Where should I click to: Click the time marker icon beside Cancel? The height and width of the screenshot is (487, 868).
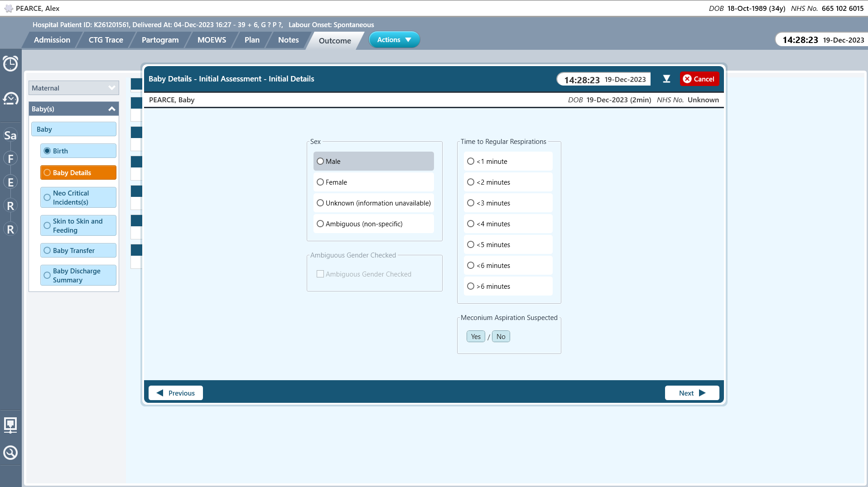coord(666,79)
